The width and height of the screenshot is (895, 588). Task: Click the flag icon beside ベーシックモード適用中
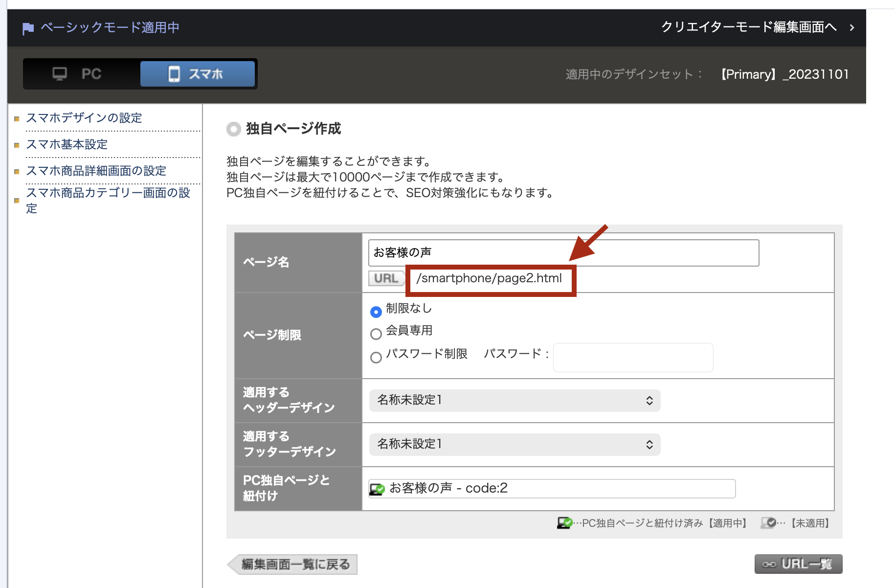[28, 28]
